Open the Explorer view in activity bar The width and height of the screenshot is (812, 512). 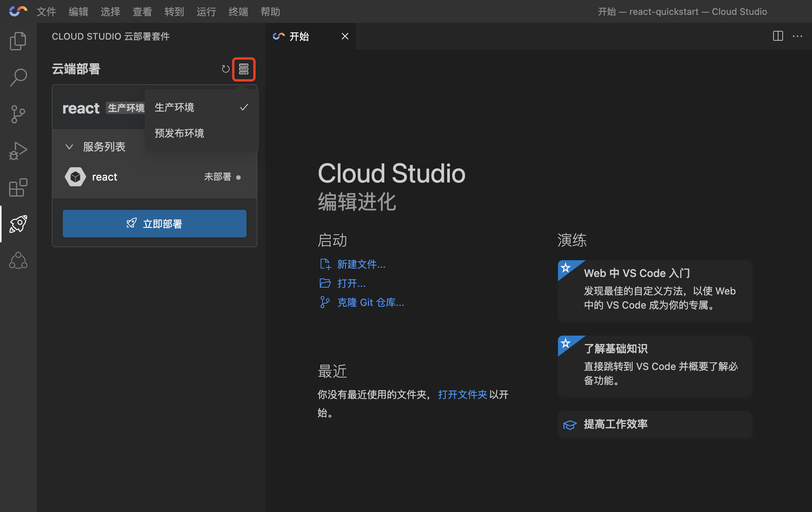[x=18, y=41]
